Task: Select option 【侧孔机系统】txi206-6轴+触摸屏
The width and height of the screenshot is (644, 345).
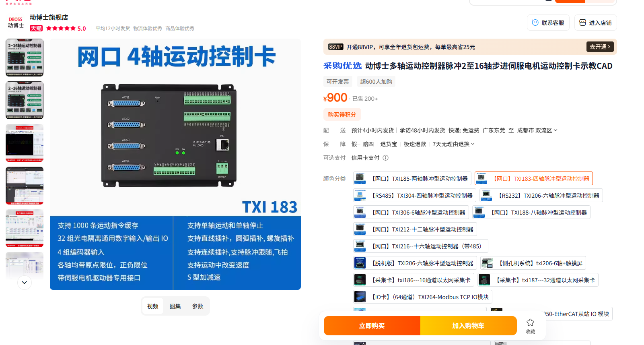Action: click(533, 263)
